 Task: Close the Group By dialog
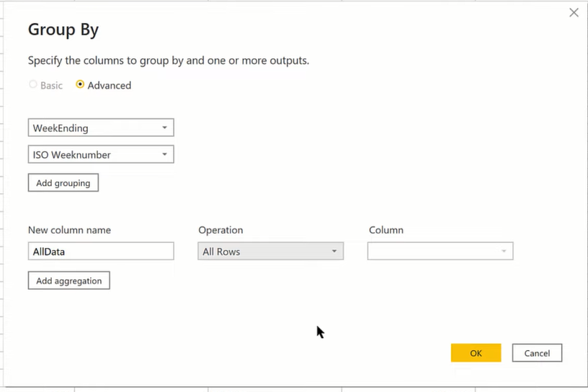point(574,12)
